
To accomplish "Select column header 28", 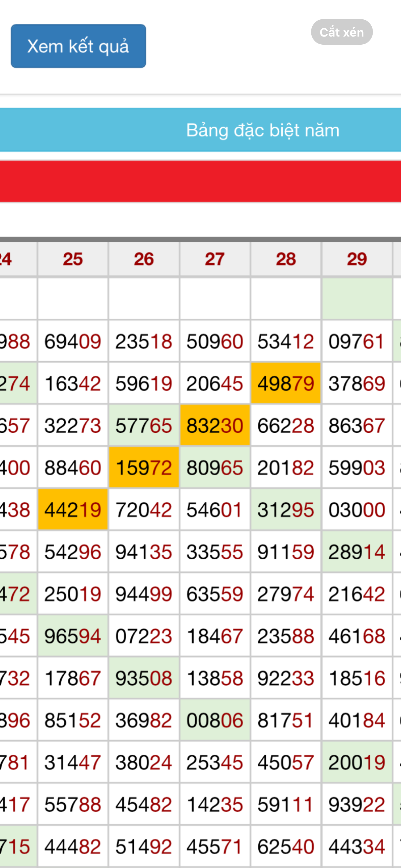I will pyautogui.click(x=286, y=259).
